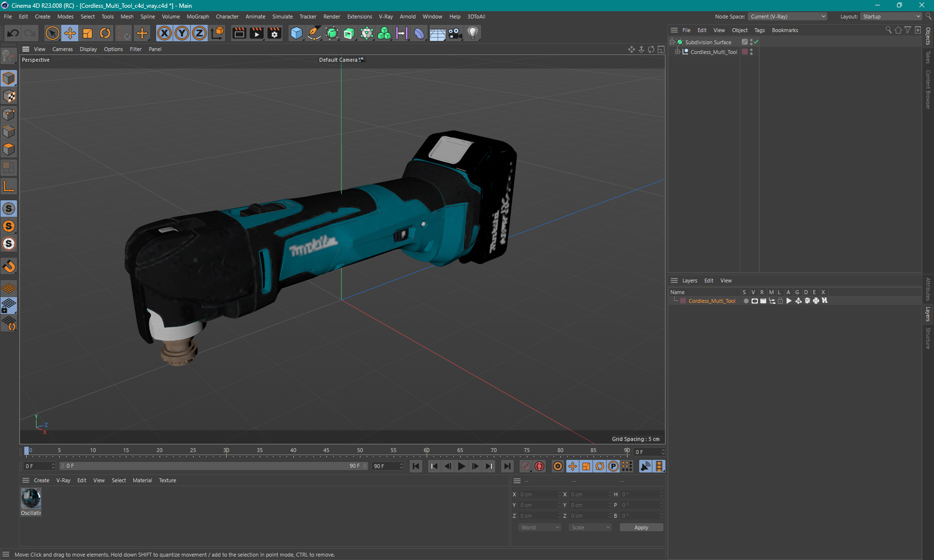Click the Undo arrow icon
This screenshot has height=560, width=934.
point(13,33)
